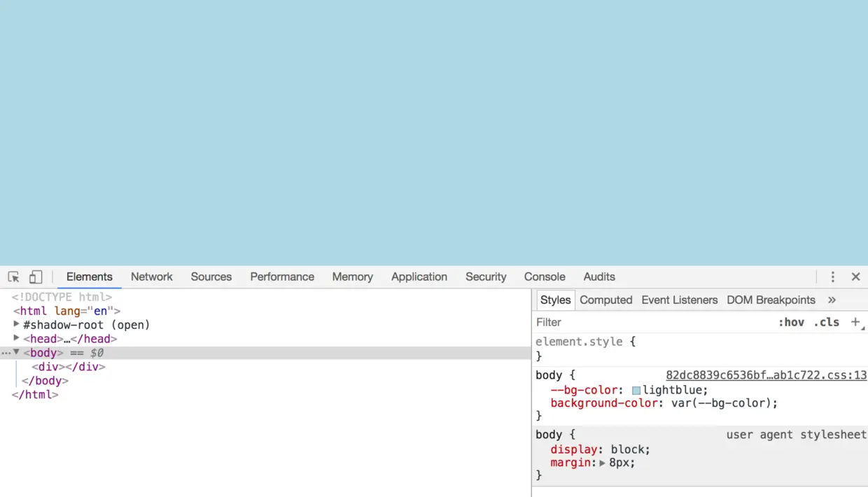
Task: Open the Event Listeners sidebar tab
Action: click(x=679, y=300)
